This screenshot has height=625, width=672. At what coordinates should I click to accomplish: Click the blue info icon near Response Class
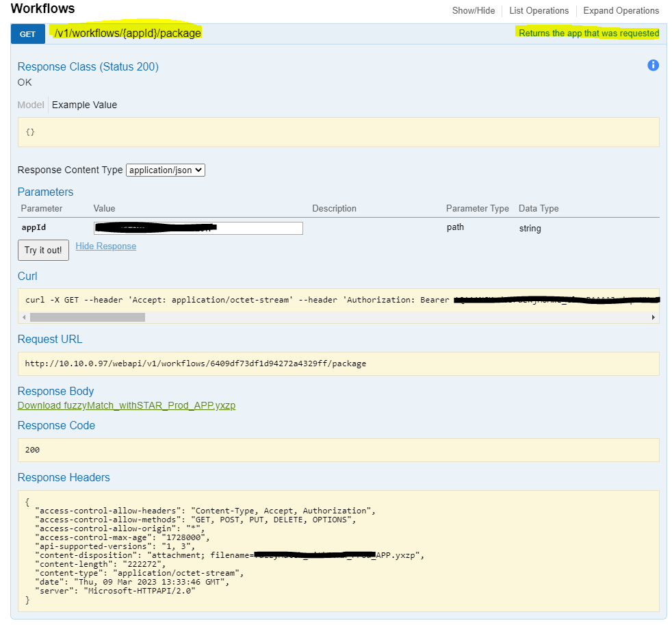click(653, 65)
